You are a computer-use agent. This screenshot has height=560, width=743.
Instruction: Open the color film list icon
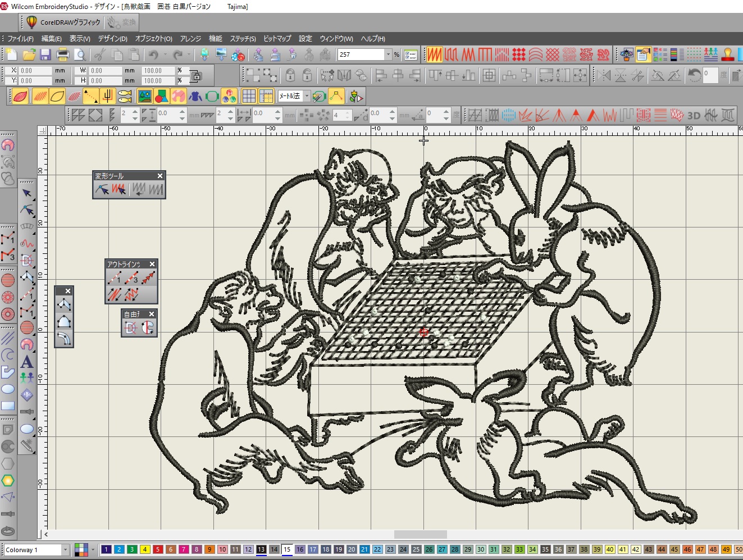pos(677,54)
